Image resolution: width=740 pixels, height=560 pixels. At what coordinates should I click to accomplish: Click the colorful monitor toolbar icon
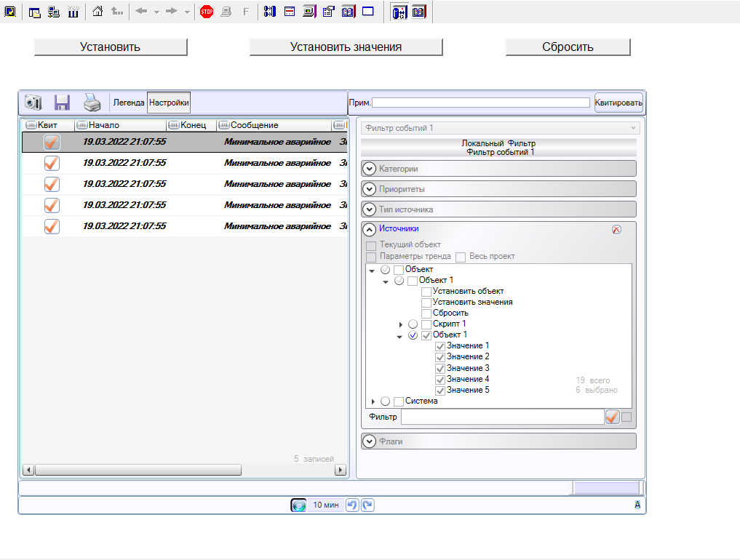(x=309, y=12)
